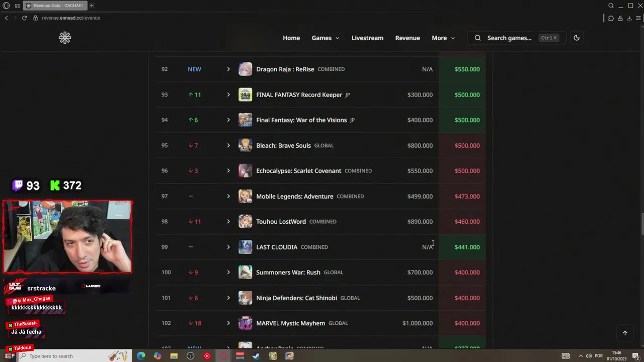Click the Touhou LostWord title
The image size is (644, 362).
coord(281,221)
